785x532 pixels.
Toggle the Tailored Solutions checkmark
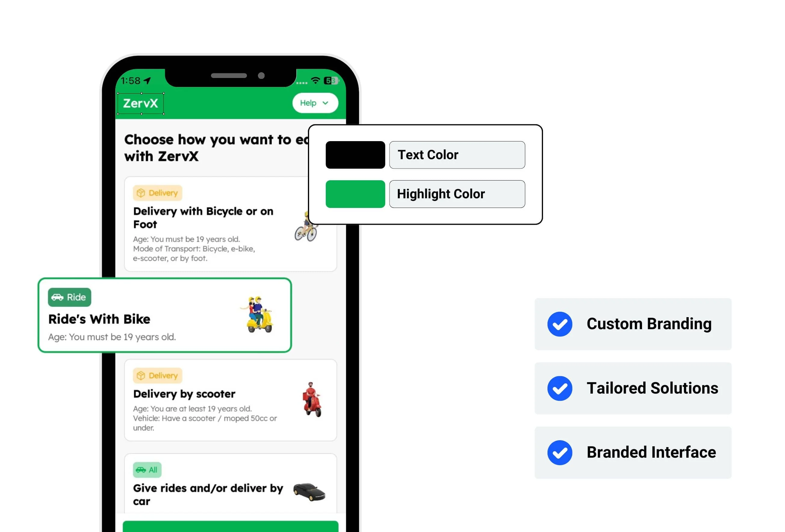coord(558,388)
